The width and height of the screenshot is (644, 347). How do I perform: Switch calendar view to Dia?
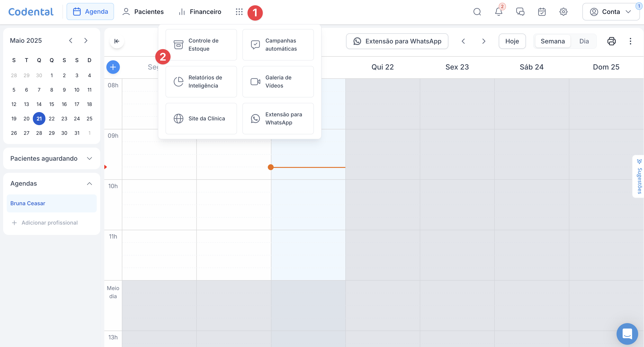tap(584, 41)
